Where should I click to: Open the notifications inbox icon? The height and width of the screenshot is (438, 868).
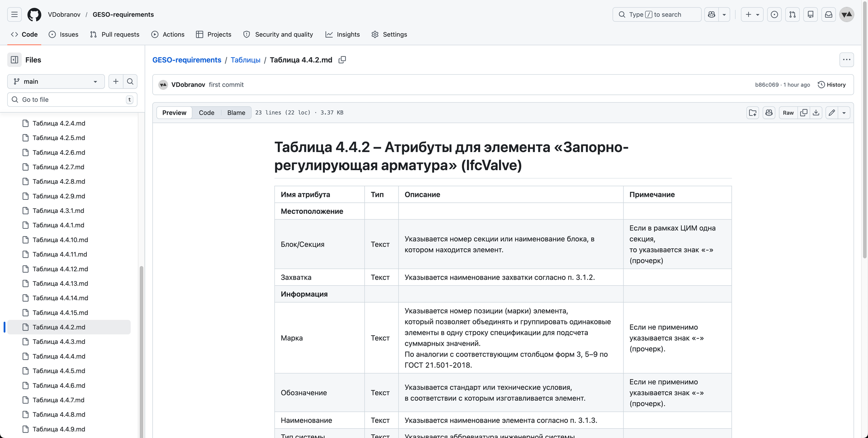point(829,14)
